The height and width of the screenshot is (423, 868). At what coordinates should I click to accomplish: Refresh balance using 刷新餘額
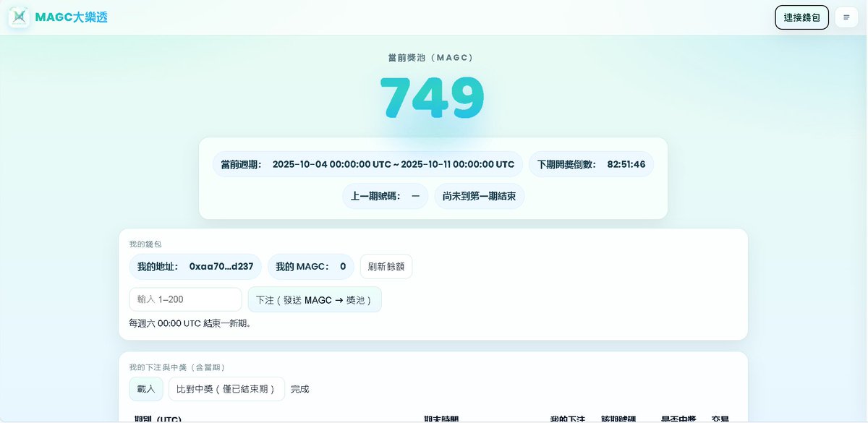(386, 267)
